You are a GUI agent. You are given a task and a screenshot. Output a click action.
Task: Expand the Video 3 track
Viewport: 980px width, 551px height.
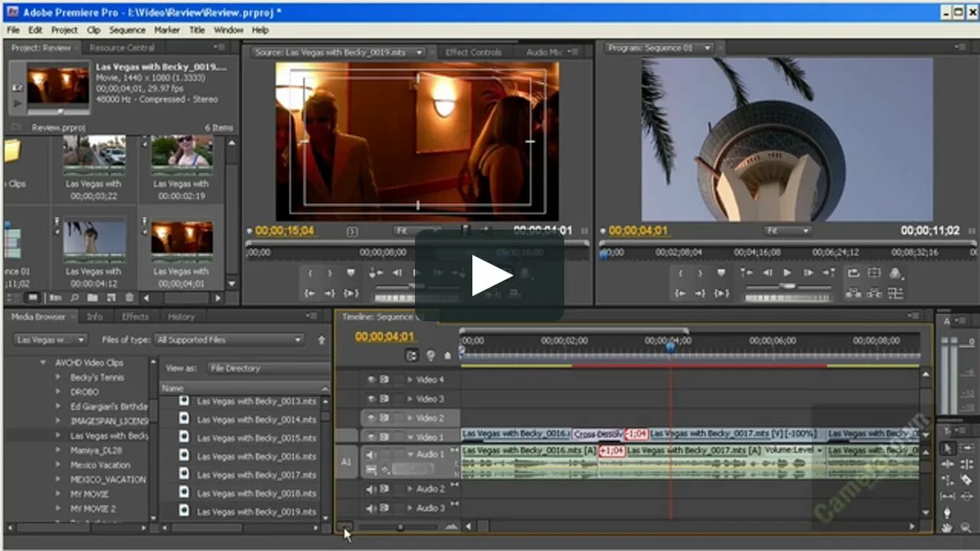pyautogui.click(x=410, y=399)
